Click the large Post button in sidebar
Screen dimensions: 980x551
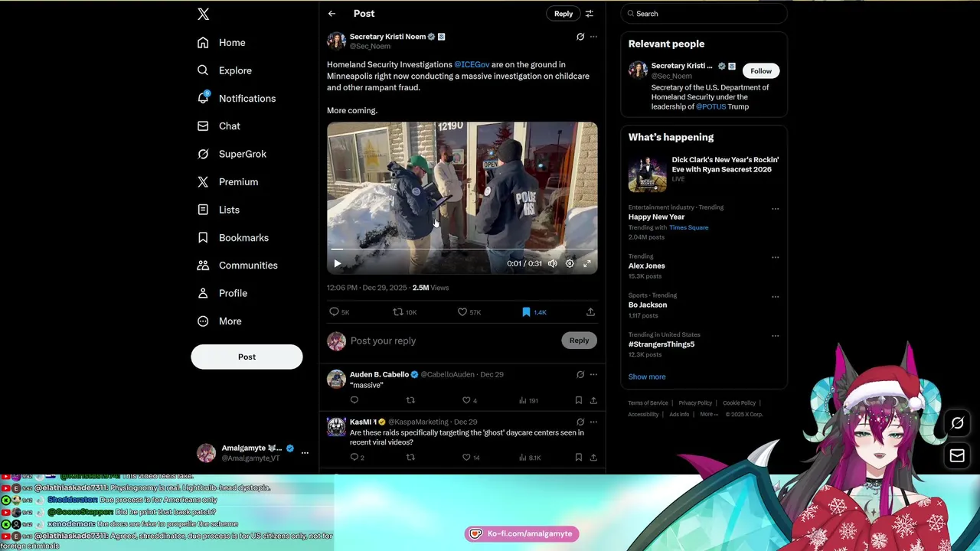pyautogui.click(x=247, y=357)
